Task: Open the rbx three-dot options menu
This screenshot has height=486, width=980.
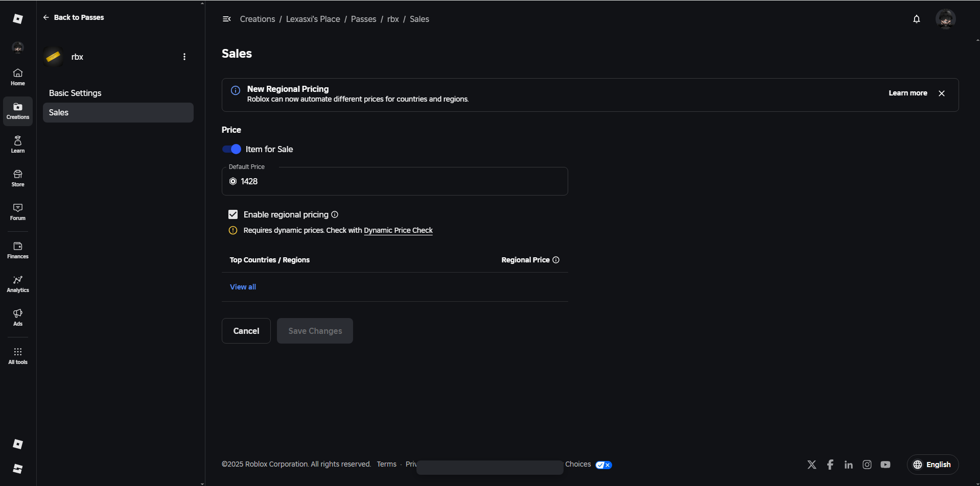Action: (184, 57)
